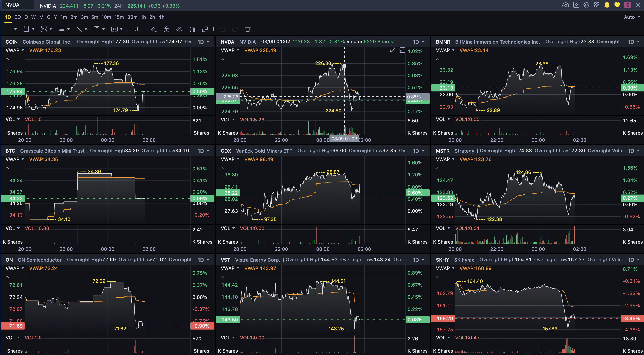Click the pink number 5 badge
Screen dimensions: 644x355
tap(627, 5)
